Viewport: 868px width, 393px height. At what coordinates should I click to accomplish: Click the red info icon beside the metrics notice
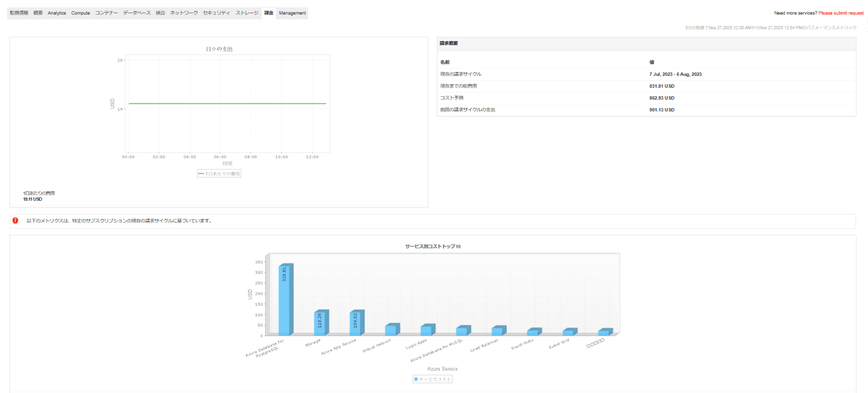(x=15, y=220)
